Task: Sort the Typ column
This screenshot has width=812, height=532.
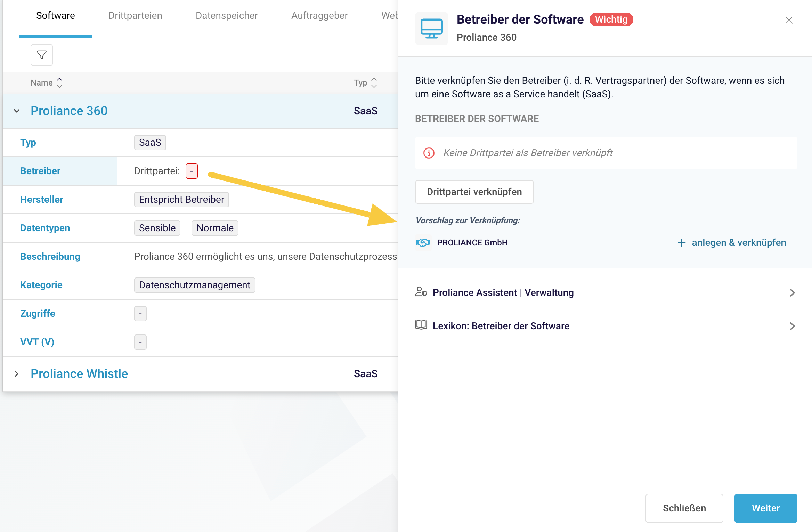Action: pos(374,83)
